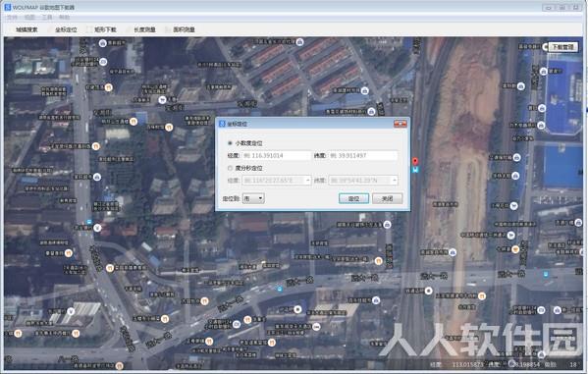Click the 定位 button in the dialog

[x=353, y=198]
